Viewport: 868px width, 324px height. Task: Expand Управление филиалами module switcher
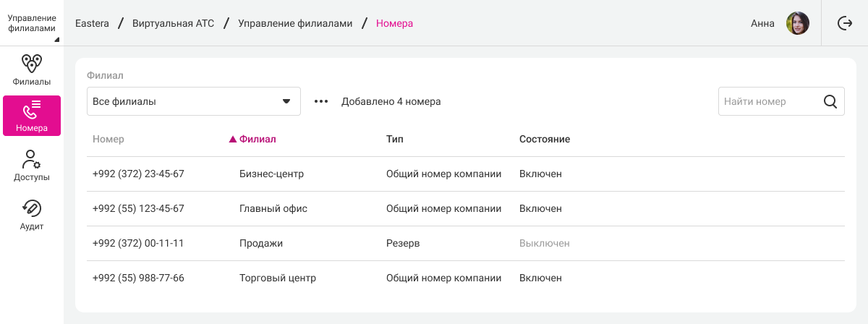click(x=32, y=23)
